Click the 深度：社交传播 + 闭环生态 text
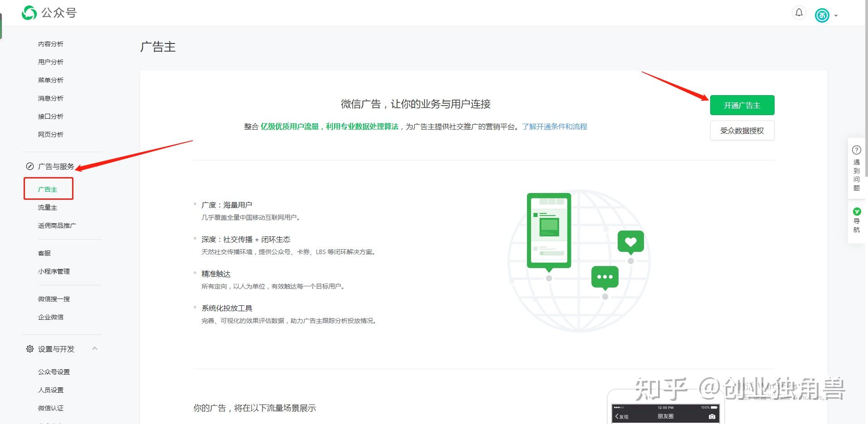The image size is (868, 424). 246,239
